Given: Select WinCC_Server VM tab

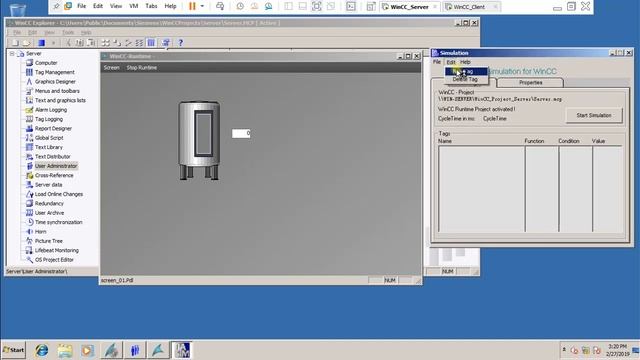Looking at the screenshot, I should pyautogui.click(x=409, y=7).
